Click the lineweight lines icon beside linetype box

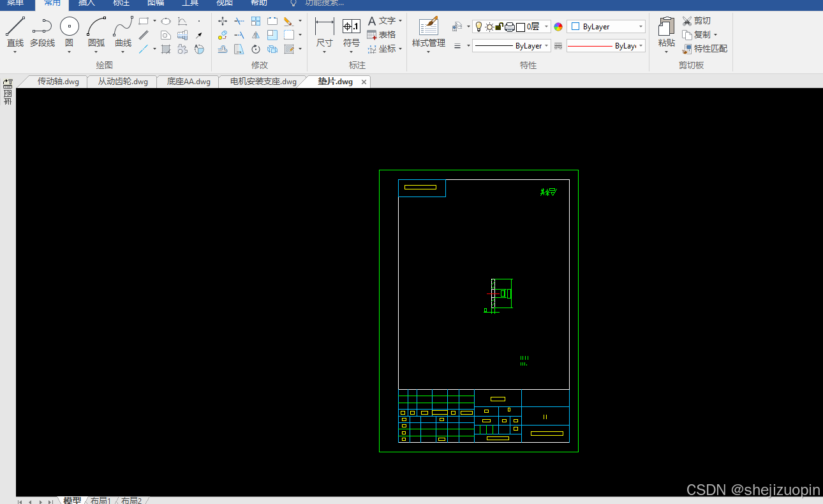click(457, 46)
